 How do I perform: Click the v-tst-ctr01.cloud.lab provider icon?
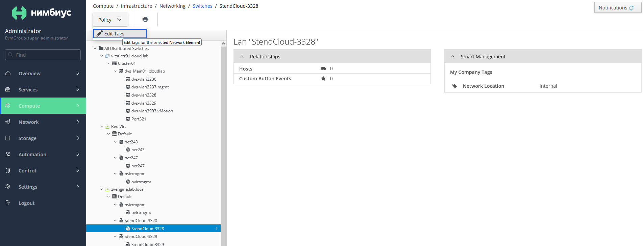click(x=107, y=56)
